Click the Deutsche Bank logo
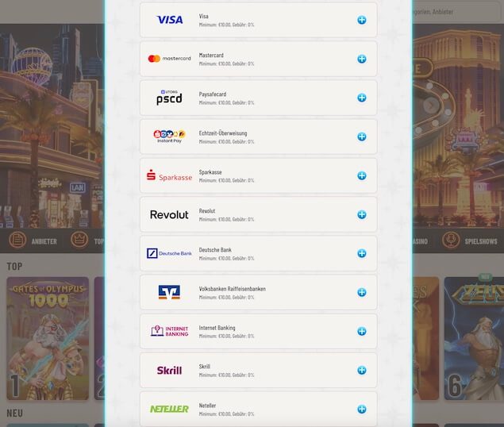This screenshot has height=427, width=504. pyautogui.click(x=169, y=253)
